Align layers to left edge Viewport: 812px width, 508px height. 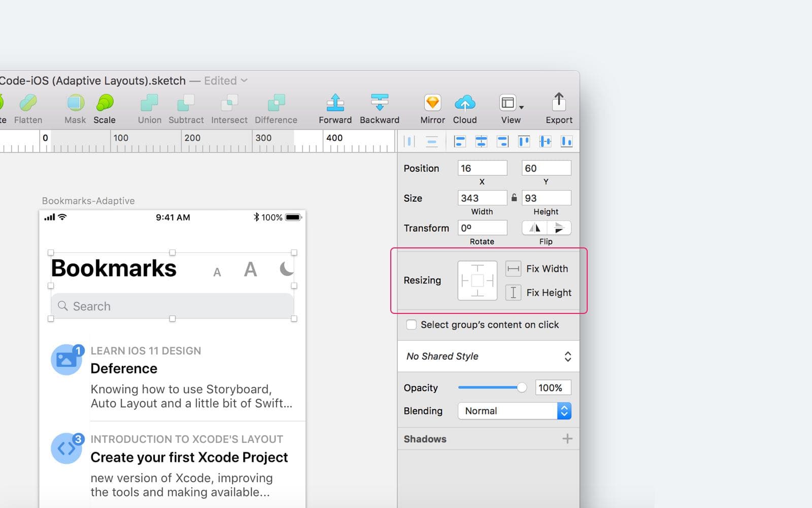click(x=460, y=141)
